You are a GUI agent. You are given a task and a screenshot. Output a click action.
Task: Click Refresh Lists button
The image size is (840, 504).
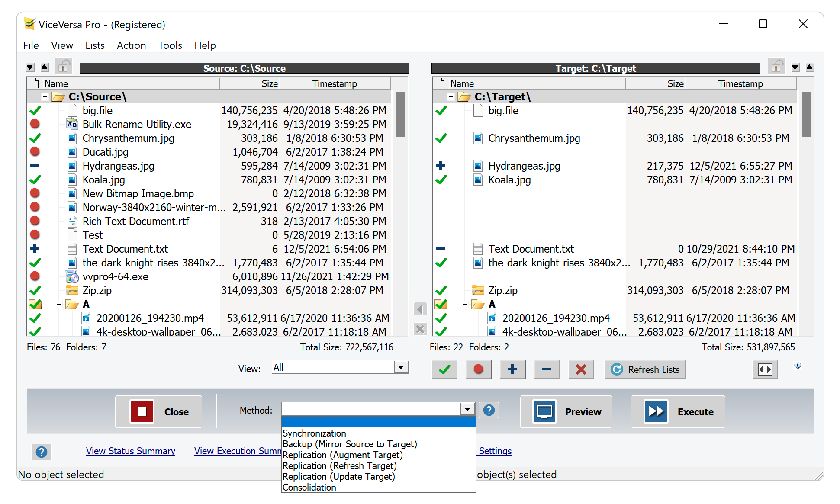pyautogui.click(x=645, y=369)
